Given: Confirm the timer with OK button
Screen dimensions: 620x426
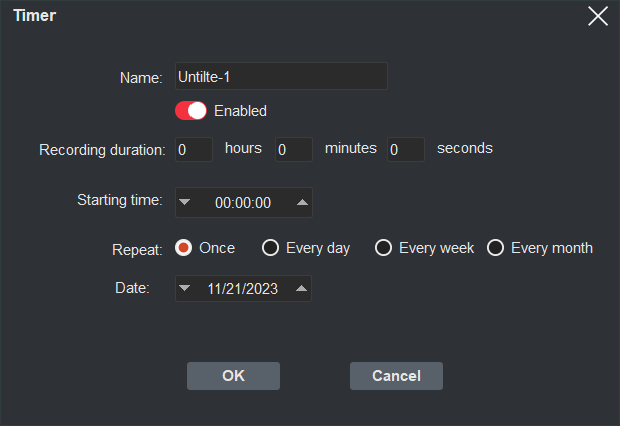Looking at the screenshot, I should click(233, 376).
